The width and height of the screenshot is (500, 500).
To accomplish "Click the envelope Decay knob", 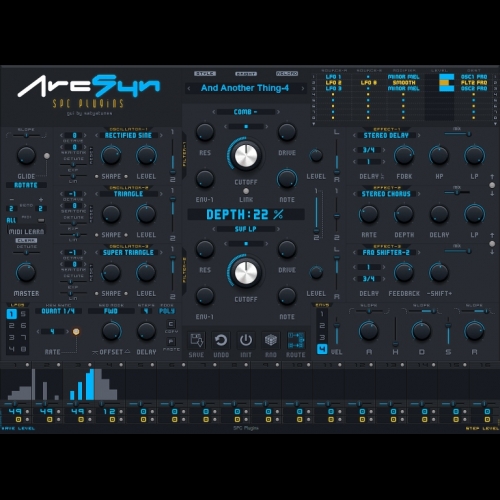I will [x=422, y=331].
